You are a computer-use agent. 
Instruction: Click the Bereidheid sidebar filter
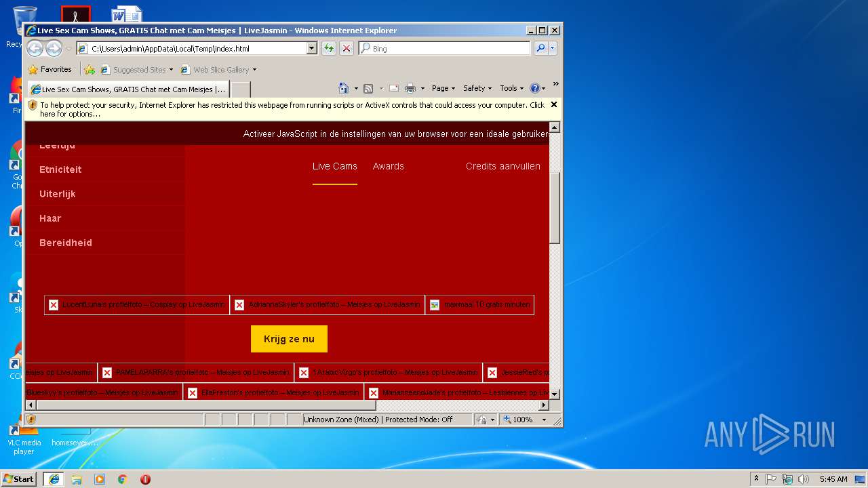[x=66, y=243]
